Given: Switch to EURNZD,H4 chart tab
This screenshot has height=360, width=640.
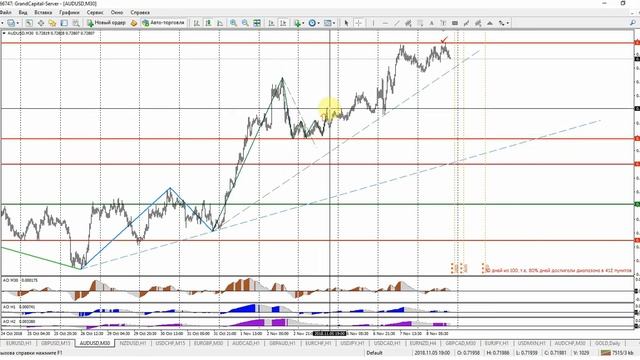Looking at the screenshot, I should click(423, 343).
